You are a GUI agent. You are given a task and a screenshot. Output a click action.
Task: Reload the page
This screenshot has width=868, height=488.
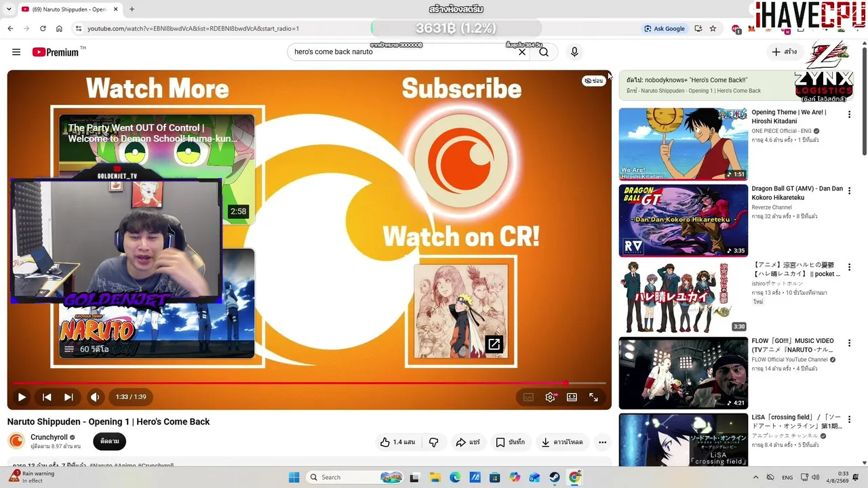[x=43, y=28]
